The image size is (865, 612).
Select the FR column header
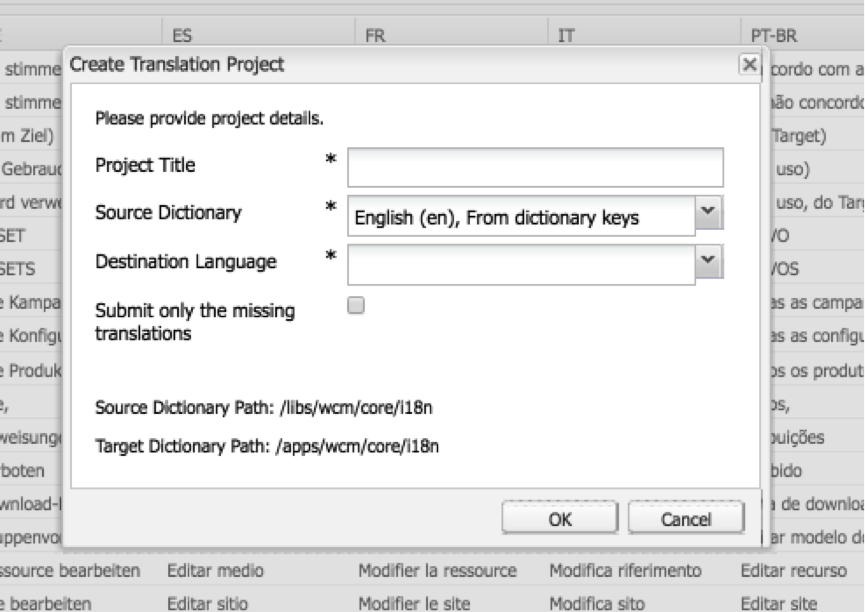(x=376, y=35)
